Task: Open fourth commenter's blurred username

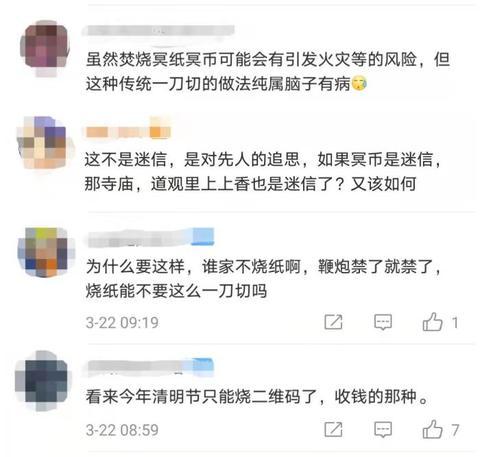Action: tap(140, 367)
